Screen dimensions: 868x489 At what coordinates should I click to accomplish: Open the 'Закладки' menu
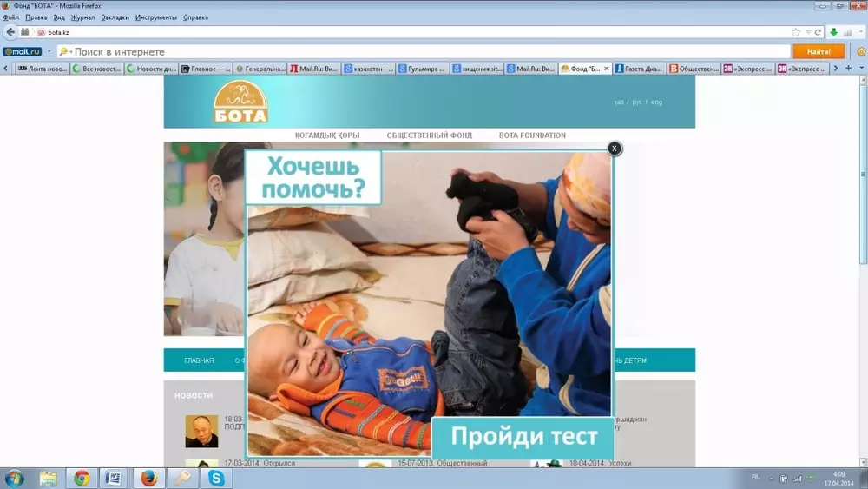(x=114, y=17)
